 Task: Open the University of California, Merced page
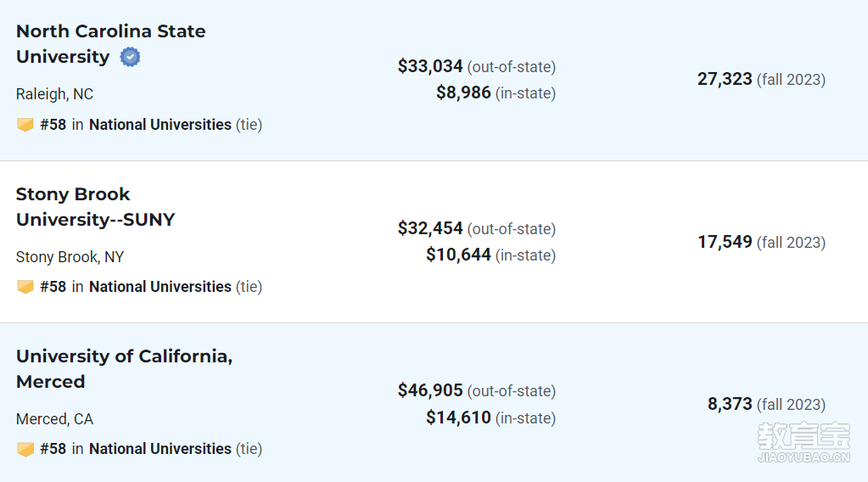[x=124, y=369]
